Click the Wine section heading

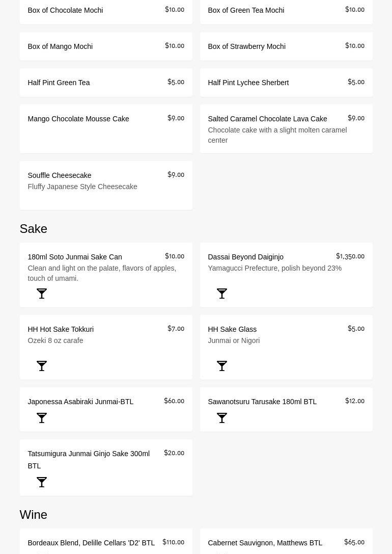pyautogui.click(x=34, y=515)
